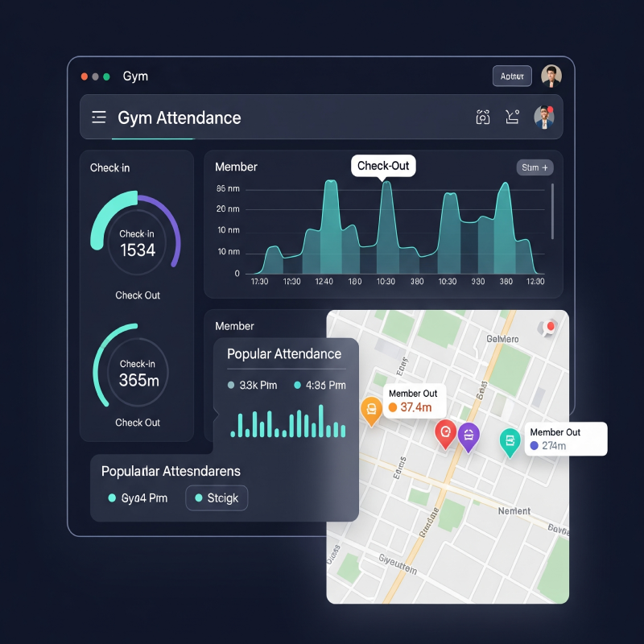Click the Populariar Attesndarens heading
Viewport: 644px width, 644px height.
tap(171, 471)
